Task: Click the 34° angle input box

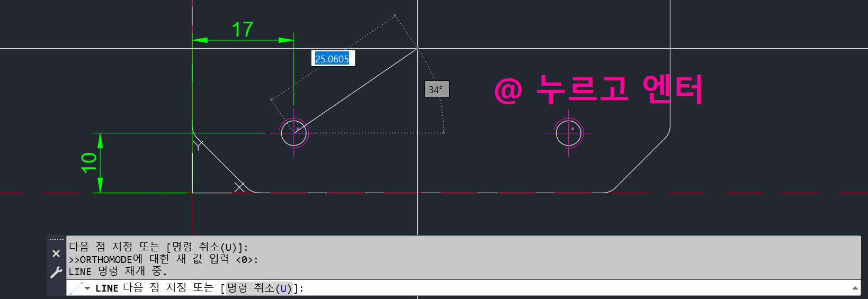Action: click(x=436, y=89)
